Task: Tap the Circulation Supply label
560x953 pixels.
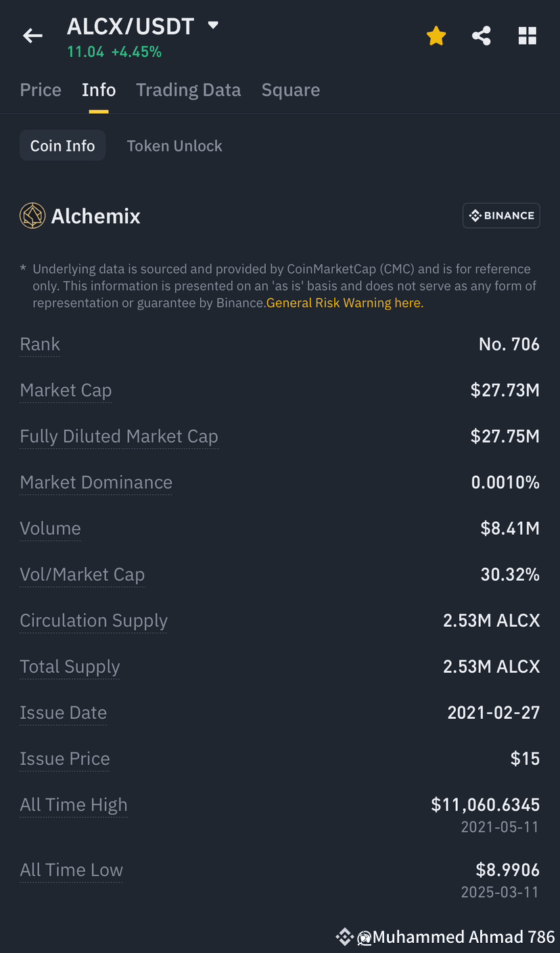Action: (x=94, y=621)
